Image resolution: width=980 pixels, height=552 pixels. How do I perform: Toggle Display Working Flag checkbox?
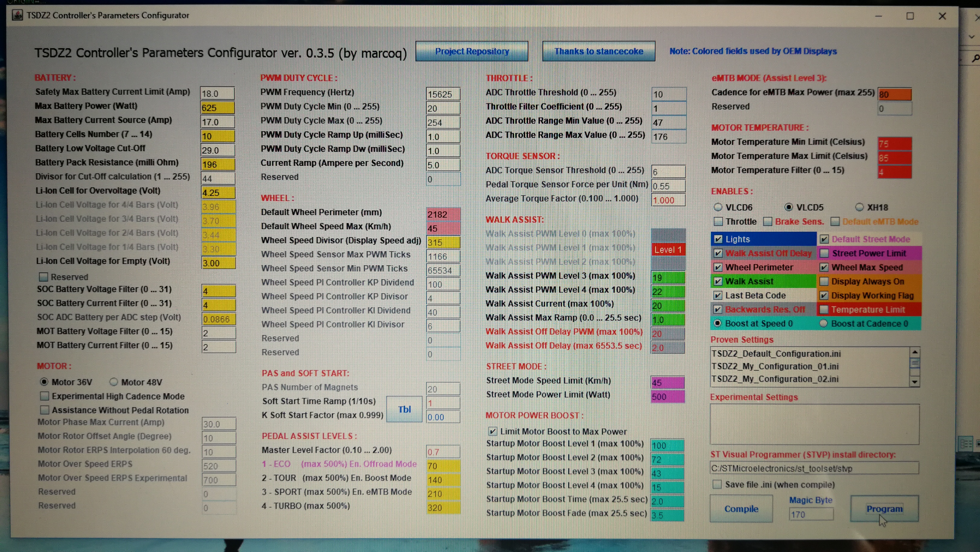tap(824, 295)
